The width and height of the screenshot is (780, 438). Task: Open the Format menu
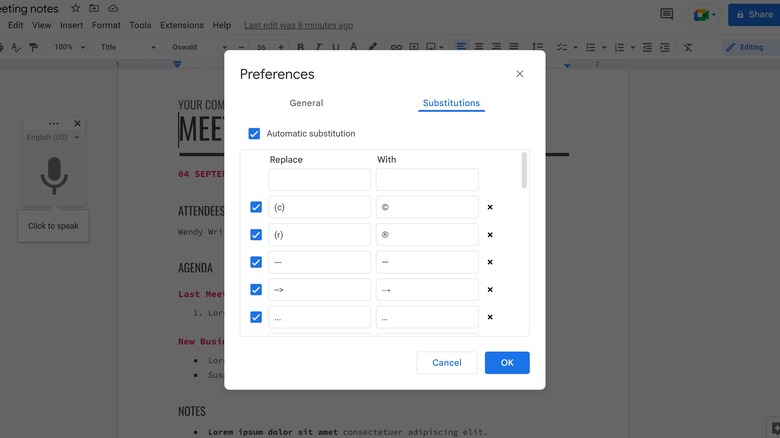tap(106, 25)
